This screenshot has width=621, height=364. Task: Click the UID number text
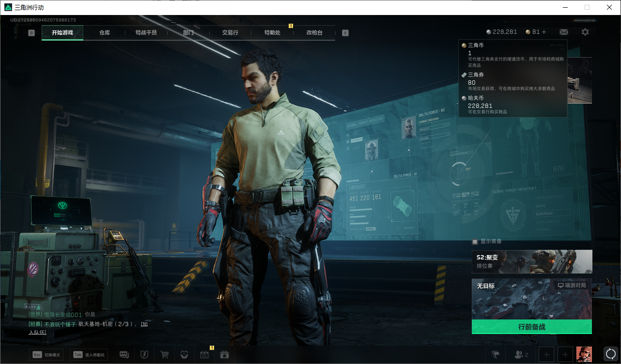43,20
